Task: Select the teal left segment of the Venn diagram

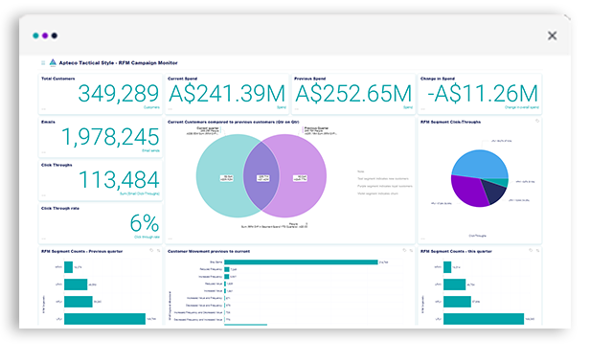Action: (219, 176)
